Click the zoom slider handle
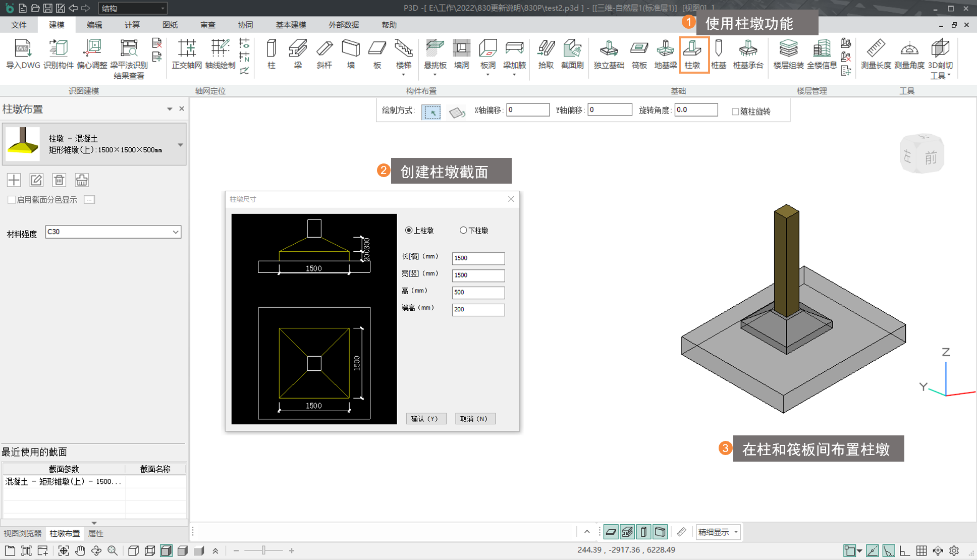This screenshot has width=977, height=560. (x=263, y=550)
